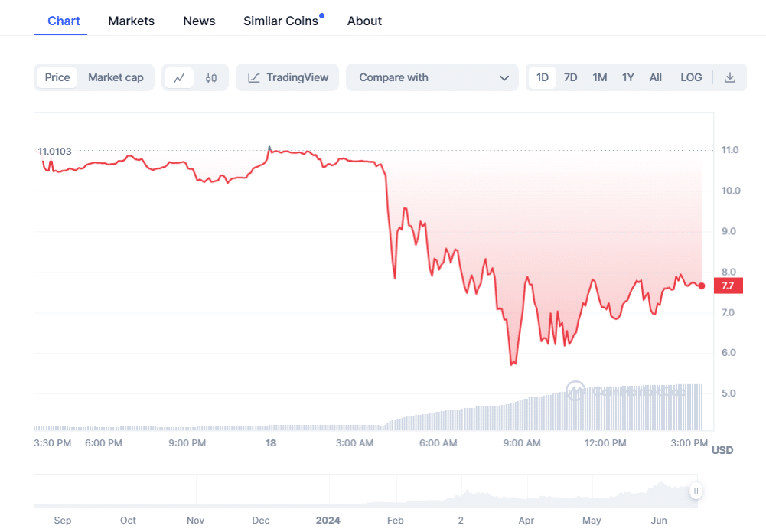This screenshot has height=532, width=766.
Task: Show the All time range
Action: (656, 77)
